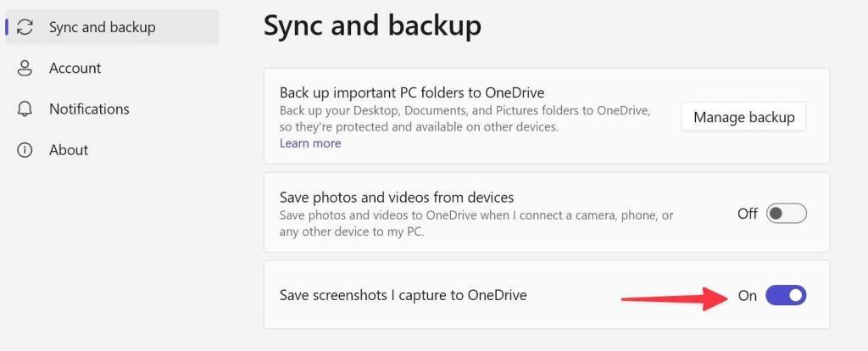This screenshot has height=351, width=868.
Task: Click the Save screenshots I capture text
Action: 403,296
